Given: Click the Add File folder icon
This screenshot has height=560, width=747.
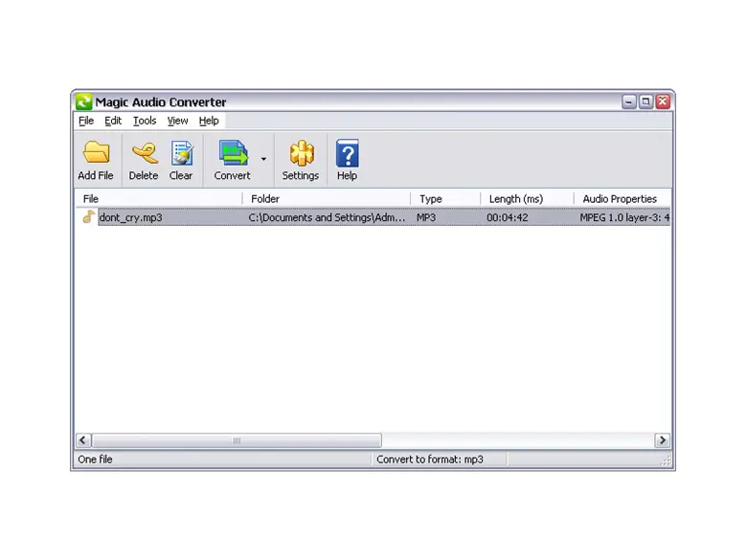Looking at the screenshot, I should pyautogui.click(x=96, y=152).
